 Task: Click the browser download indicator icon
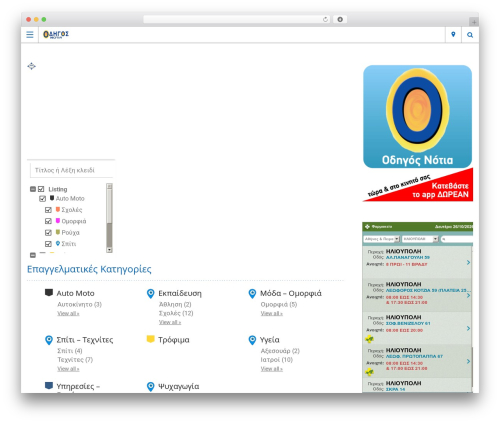[340, 19]
